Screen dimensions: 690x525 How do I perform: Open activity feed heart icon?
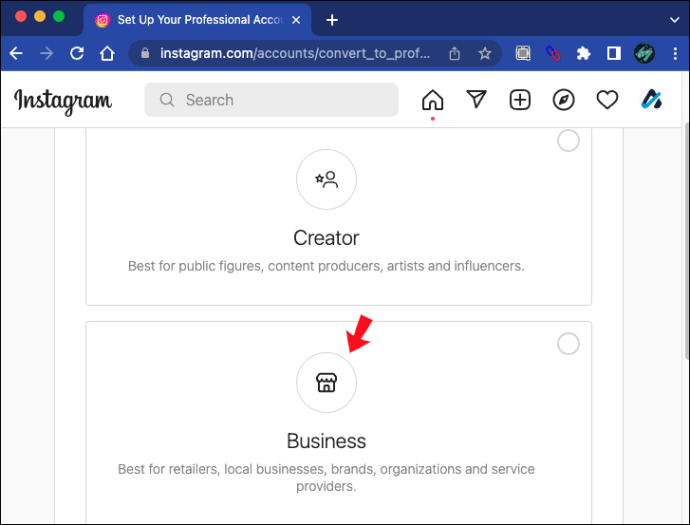[x=607, y=100]
